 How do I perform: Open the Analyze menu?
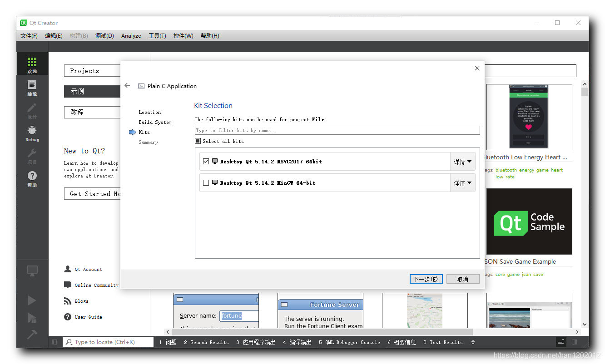coord(131,36)
